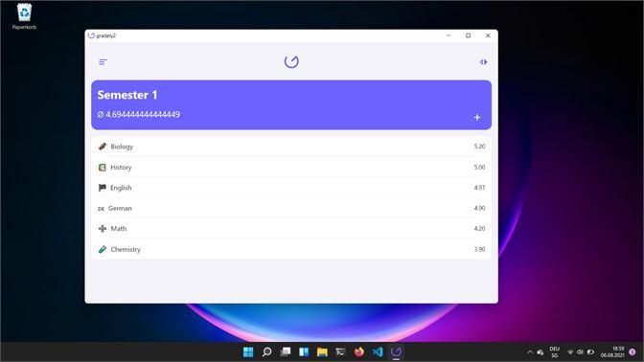
Task: Click the German DE icon
Action: pos(101,209)
